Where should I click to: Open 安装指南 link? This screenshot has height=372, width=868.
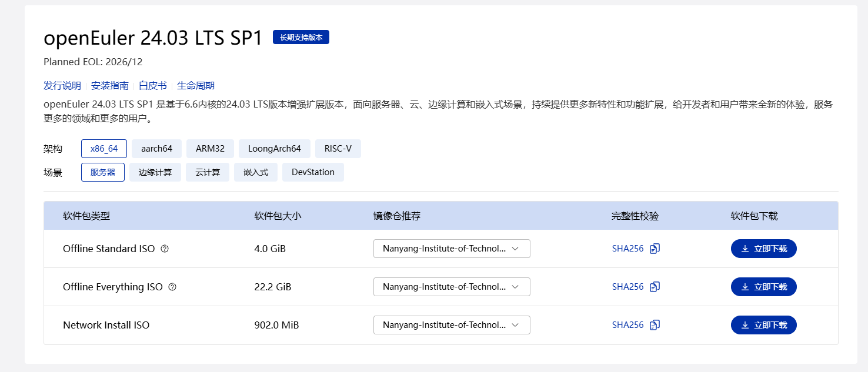[110, 86]
